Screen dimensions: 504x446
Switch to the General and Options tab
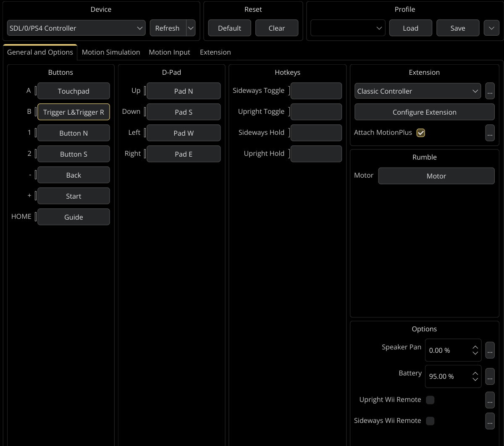click(40, 52)
